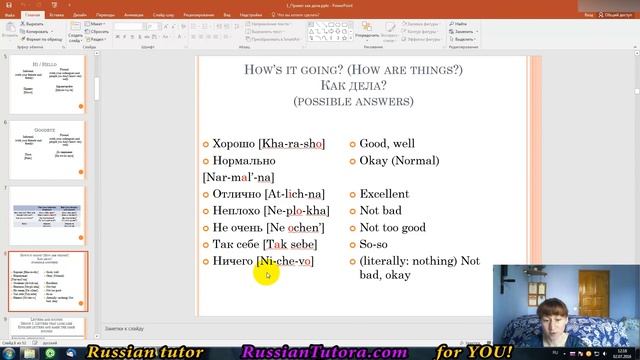
Task: Apply bold formatting (Ж)
Action: tap(118, 37)
